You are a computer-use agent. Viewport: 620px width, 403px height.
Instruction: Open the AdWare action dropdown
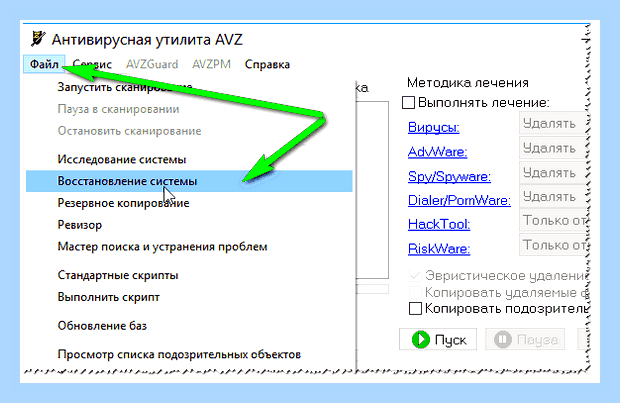coord(554,148)
